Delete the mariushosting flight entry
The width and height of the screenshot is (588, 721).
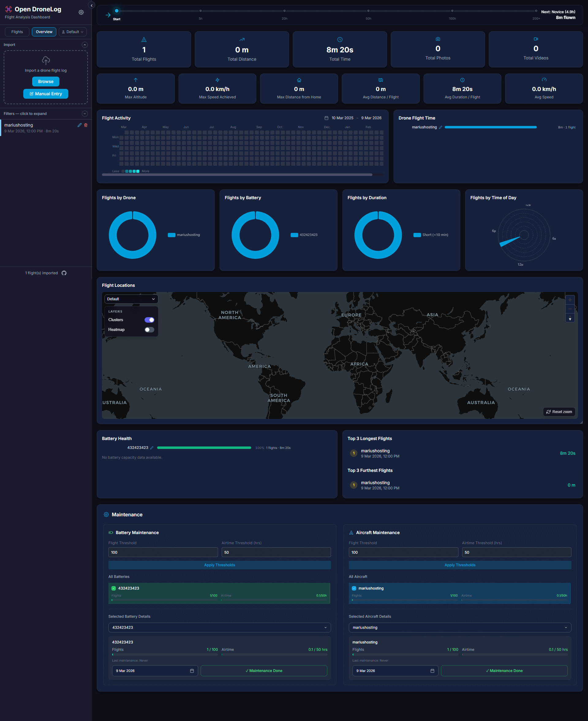[86, 125]
